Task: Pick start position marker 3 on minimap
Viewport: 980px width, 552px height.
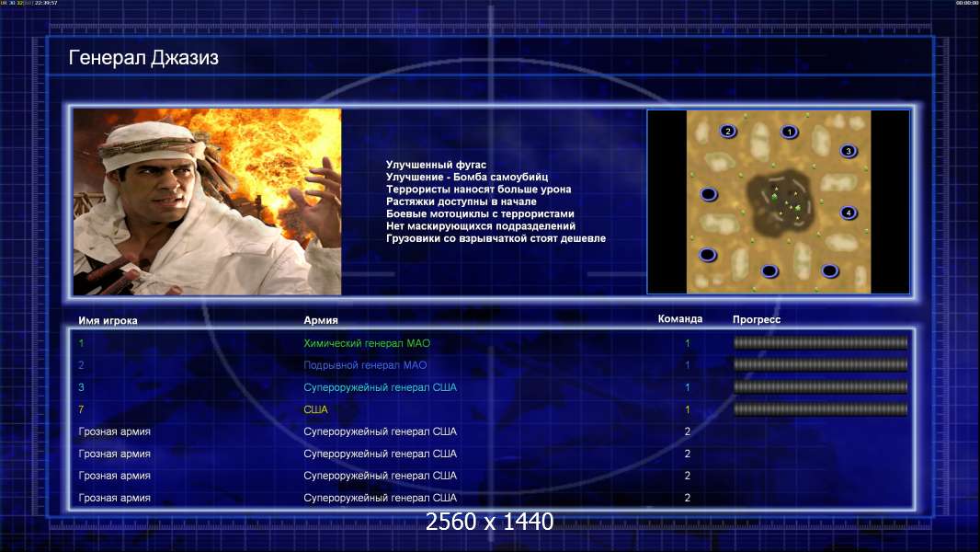Action: click(848, 151)
